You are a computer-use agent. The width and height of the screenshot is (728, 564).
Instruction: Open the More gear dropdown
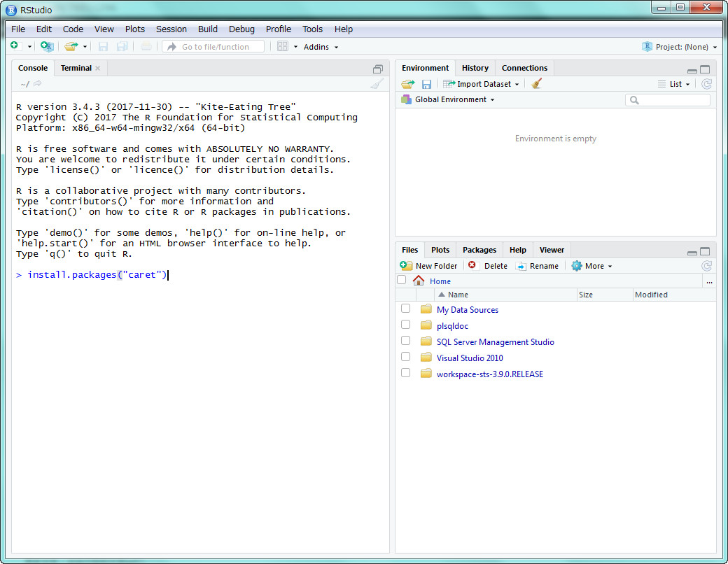click(592, 266)
